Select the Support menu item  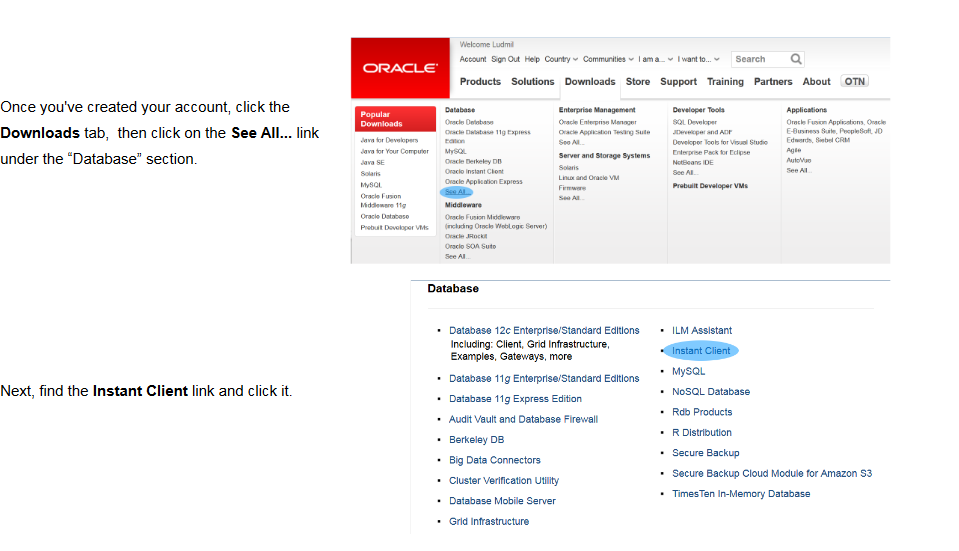tap(678, 82)
